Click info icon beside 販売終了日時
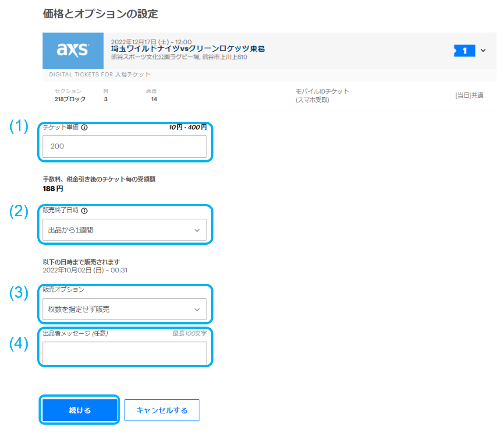Screen dimensions: 504x447 click(x=85, y=211)
